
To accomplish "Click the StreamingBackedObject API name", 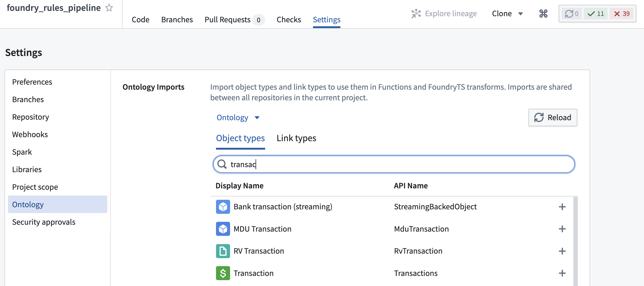I will pyautogui.click(x=435, y=207).
